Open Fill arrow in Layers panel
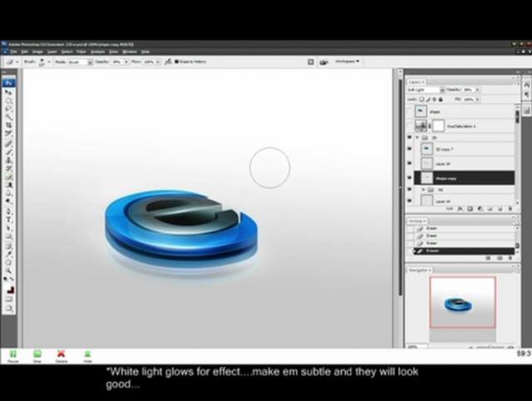Screen dimensions: 532x401 pos(477,100)
